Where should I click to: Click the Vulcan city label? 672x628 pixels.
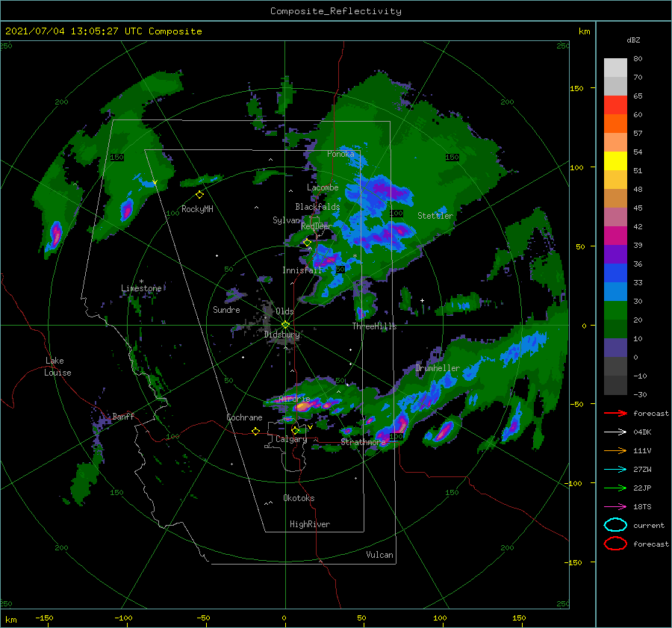[380, 555]
